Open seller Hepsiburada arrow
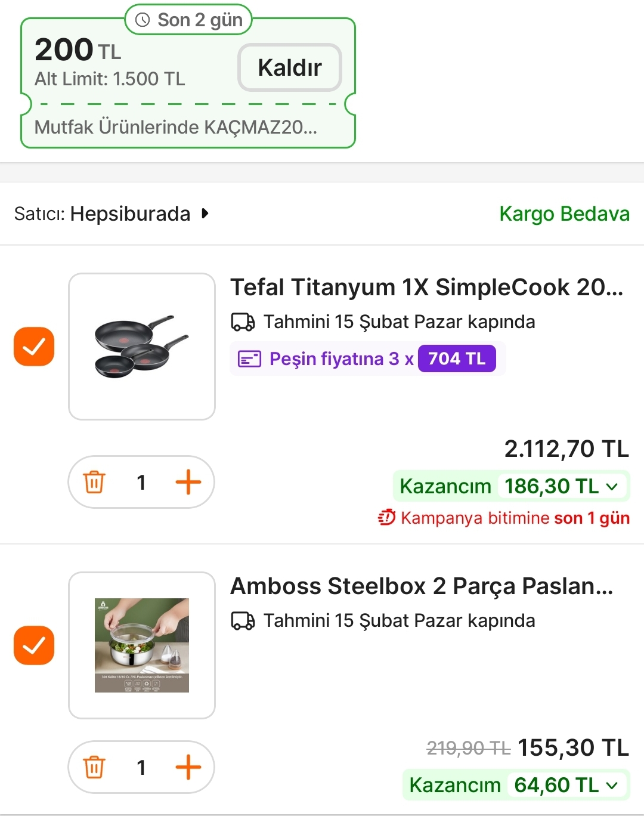The width and height of the screenshot is (644, 816). point(205,214)
